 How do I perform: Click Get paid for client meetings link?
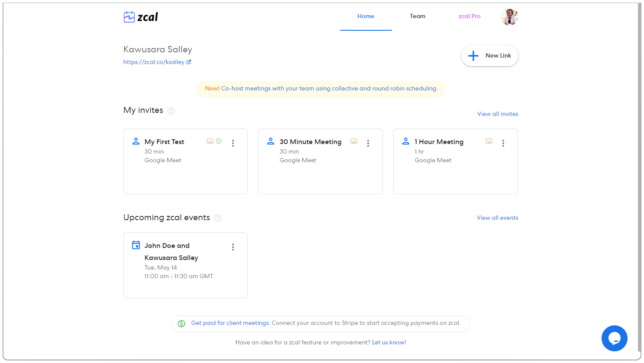[230, 323]
